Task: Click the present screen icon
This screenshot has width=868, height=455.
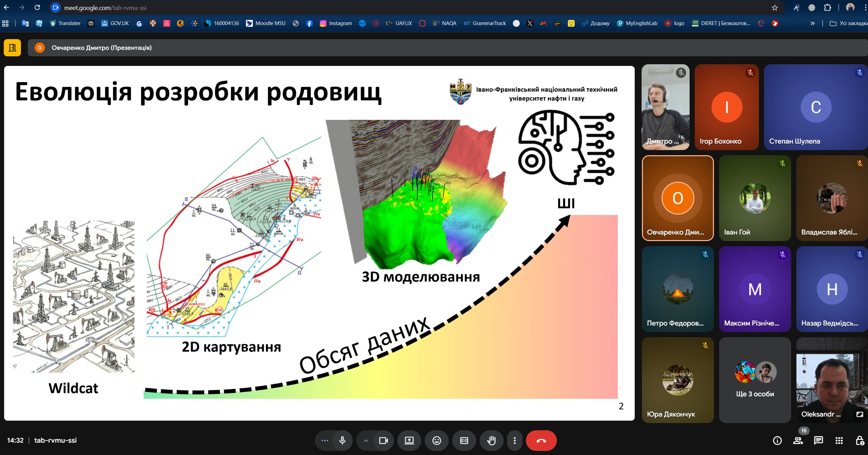Action: click(x=409, y=441)
